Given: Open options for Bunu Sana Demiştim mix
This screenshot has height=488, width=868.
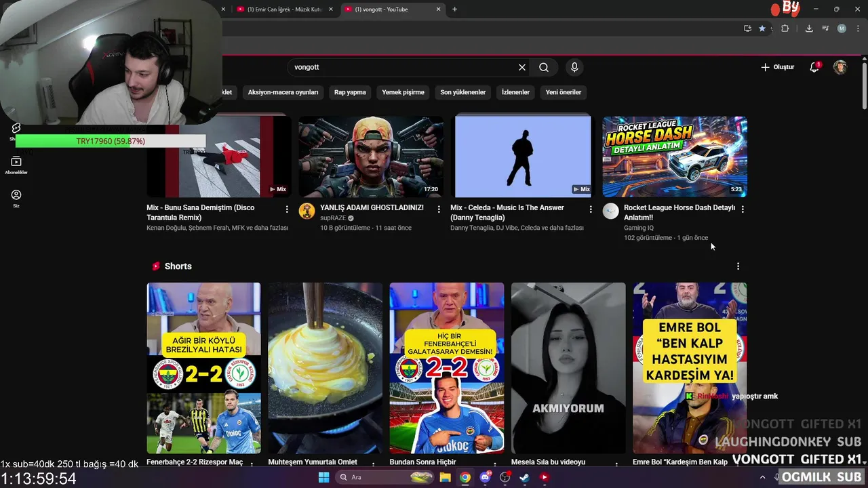Looking at the screenshot, I should click(x=287, y=209).
